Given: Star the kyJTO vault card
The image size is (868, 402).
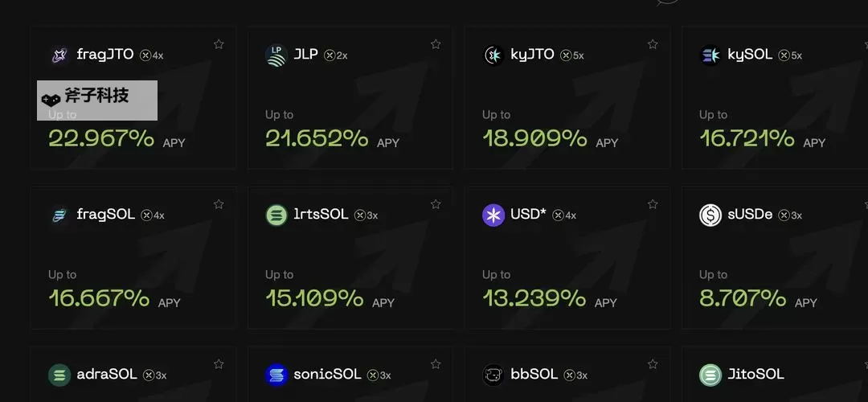Looking at the screenshot, I should click(x=653, y=44).
